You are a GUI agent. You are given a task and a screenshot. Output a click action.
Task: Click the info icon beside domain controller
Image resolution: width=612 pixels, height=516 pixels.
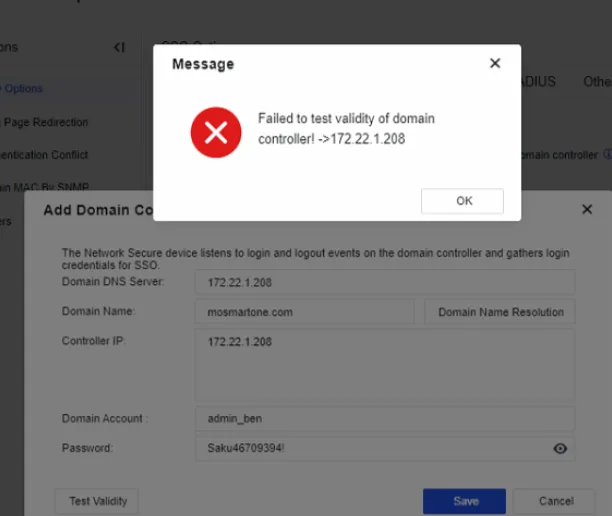tap(608, 154)
